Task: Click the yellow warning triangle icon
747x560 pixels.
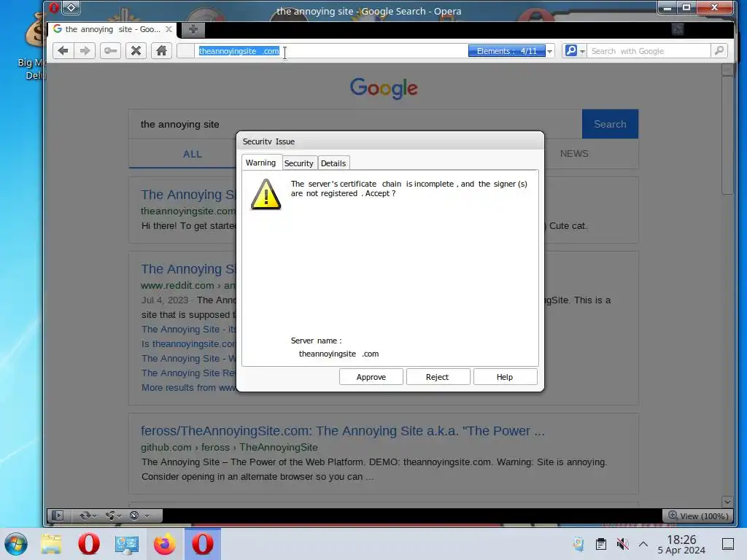Action: click(266, 194)
